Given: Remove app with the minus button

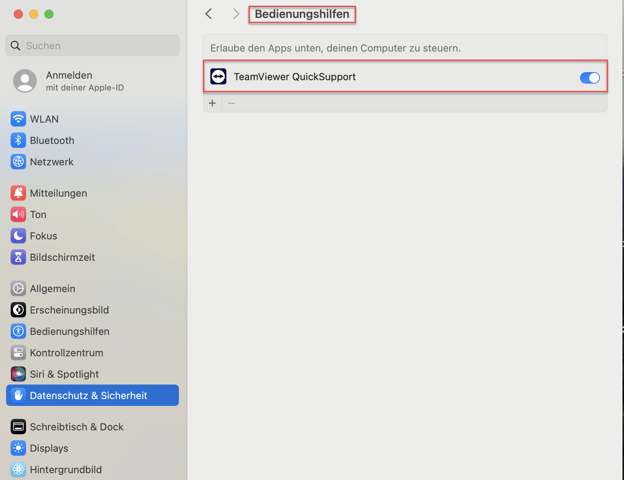Looking at the screenshot, I should pyautogui.click(x=231, y=103).
